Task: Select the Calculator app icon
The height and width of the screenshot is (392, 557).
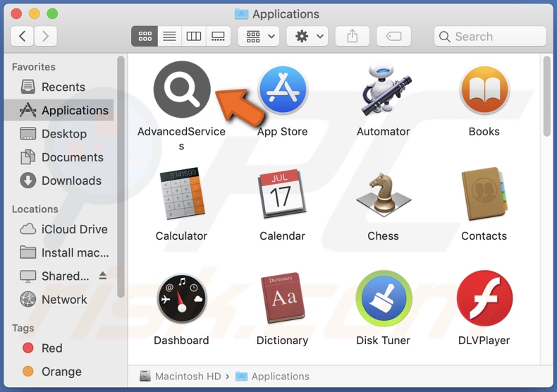Action: pyautogui.click(x=182, y=194)
